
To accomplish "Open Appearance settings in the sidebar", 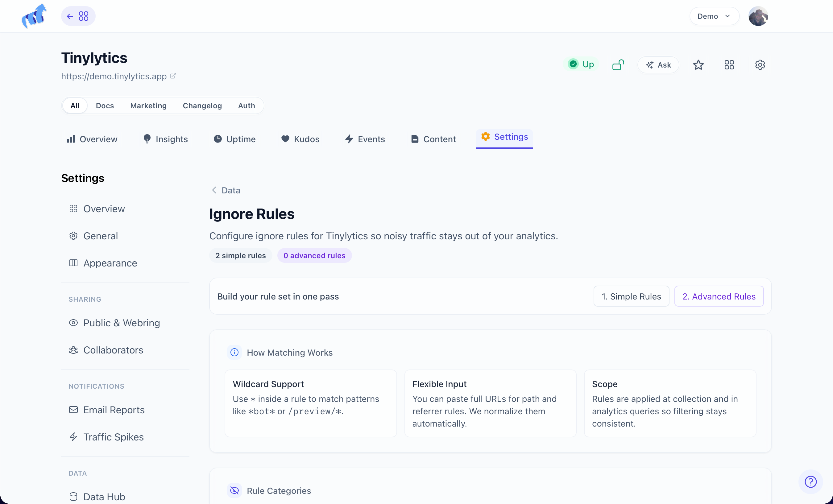I will 103,263.
